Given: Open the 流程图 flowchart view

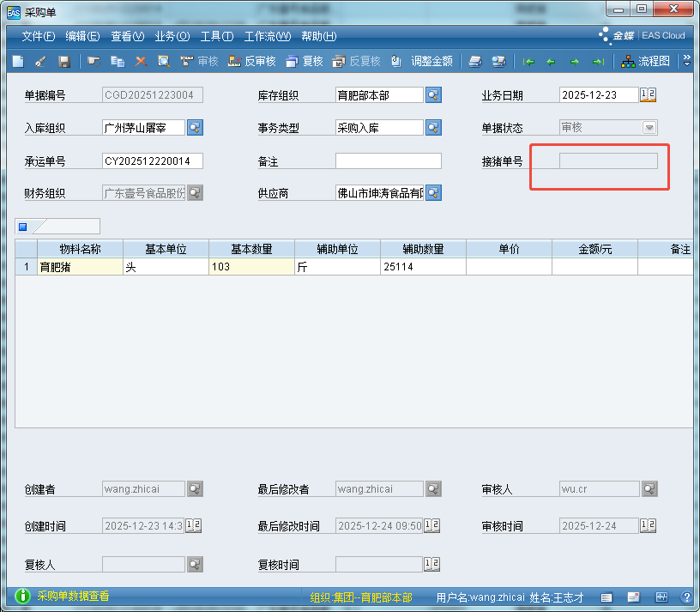Looking at the screenshot, I should pos(646,62).
